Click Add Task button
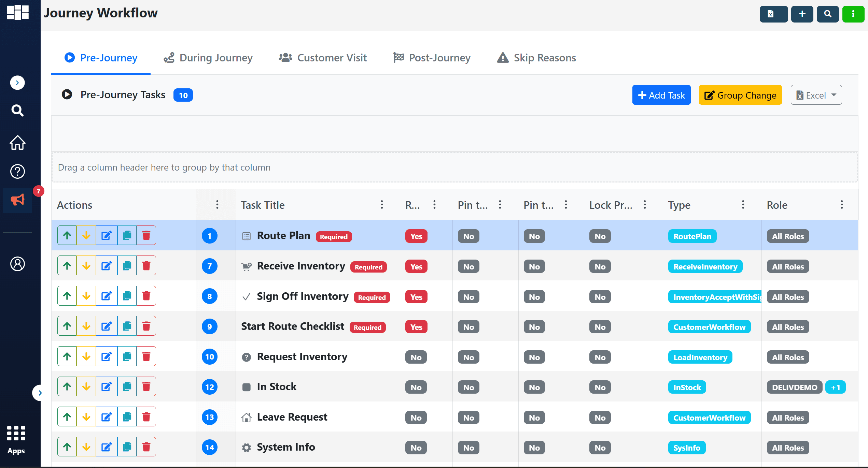This screenshot has height=468, width=868. coord(661,95)
